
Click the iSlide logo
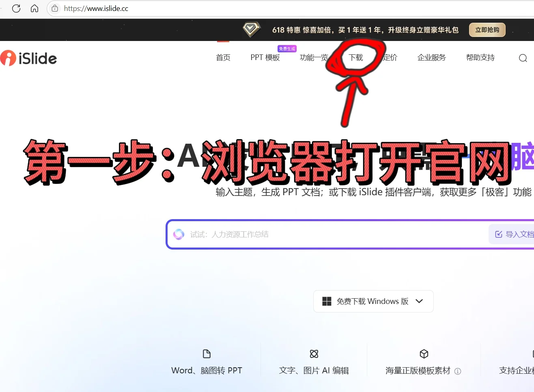coord(28,58)
